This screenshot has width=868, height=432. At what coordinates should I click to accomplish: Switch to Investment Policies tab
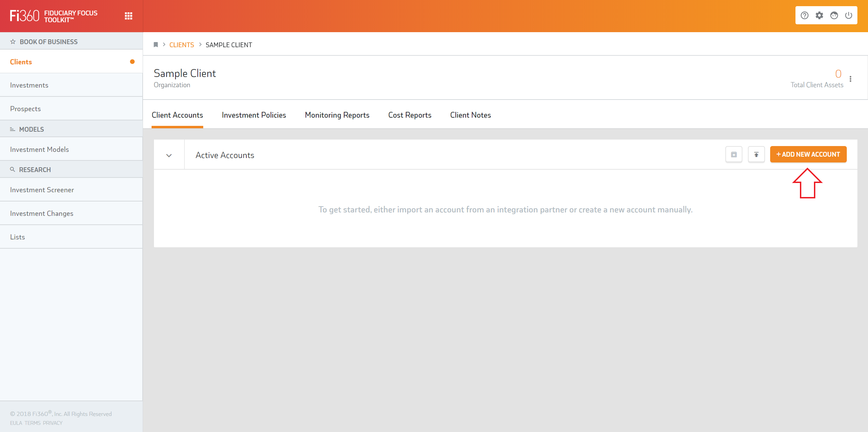click(254, 115)
